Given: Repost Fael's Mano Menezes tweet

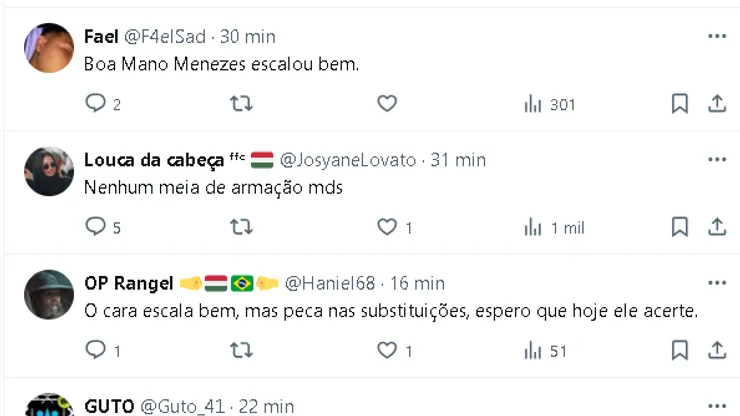Looking at the screenshot, I should (241, 104).
